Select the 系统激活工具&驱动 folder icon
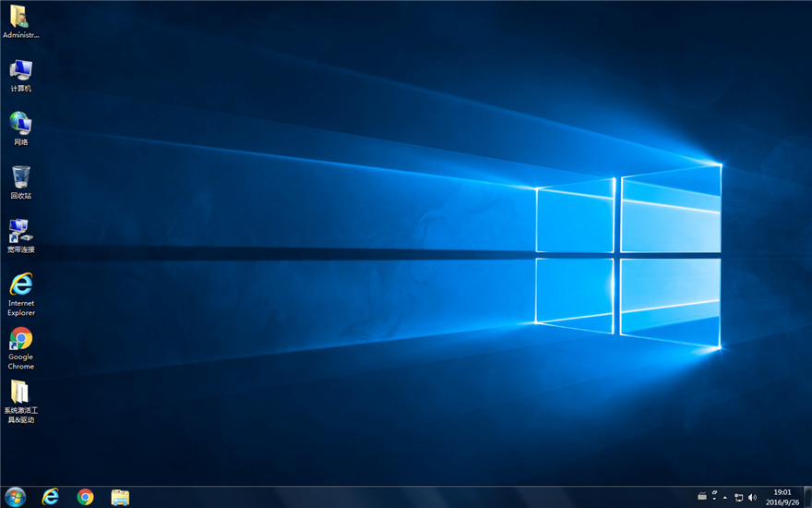This screenshot has width=812, height=508. click(20, 401)
